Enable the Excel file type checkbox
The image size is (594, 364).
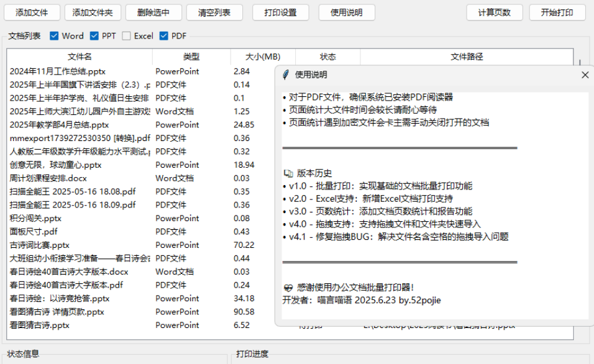(x=127, y=36)
